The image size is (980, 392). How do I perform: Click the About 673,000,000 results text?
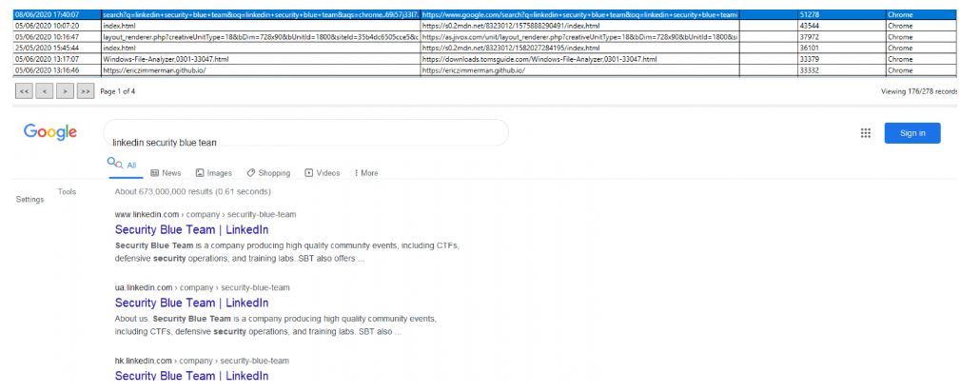pyautogui.click(x=192, y=192)
